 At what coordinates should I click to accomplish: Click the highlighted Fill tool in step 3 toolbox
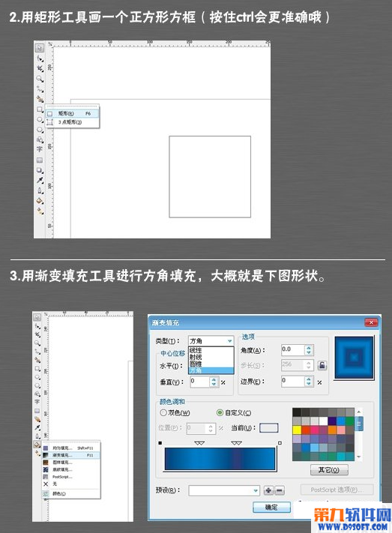[37, 445]
